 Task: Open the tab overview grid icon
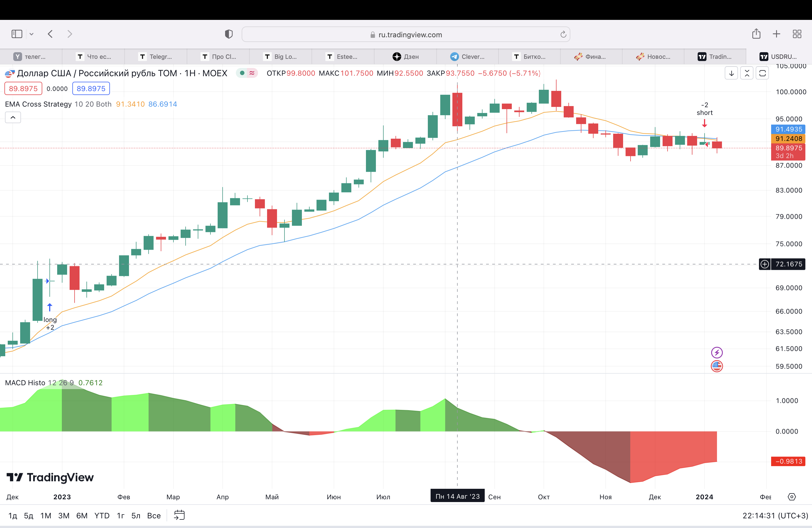pyautogui.click(x=797, y=34)
